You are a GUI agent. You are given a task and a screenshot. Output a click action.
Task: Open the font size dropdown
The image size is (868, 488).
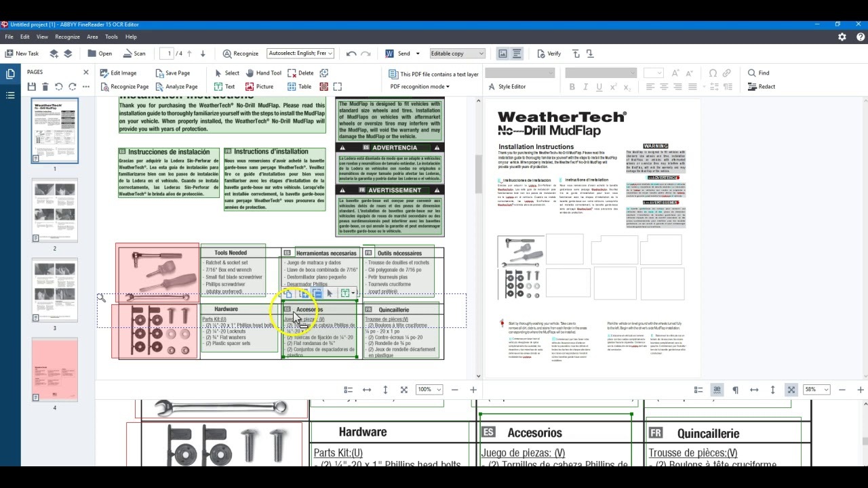[654, 73]
